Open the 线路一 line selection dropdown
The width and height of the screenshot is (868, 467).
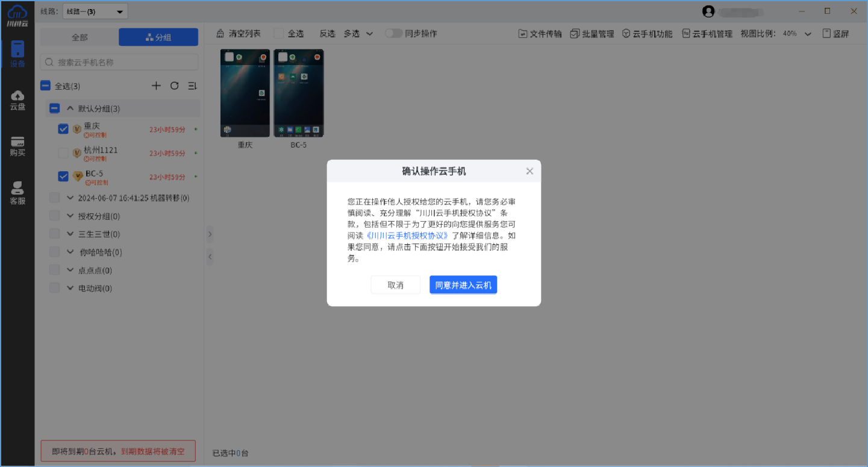pyautogui.click(x=95, y=10)
